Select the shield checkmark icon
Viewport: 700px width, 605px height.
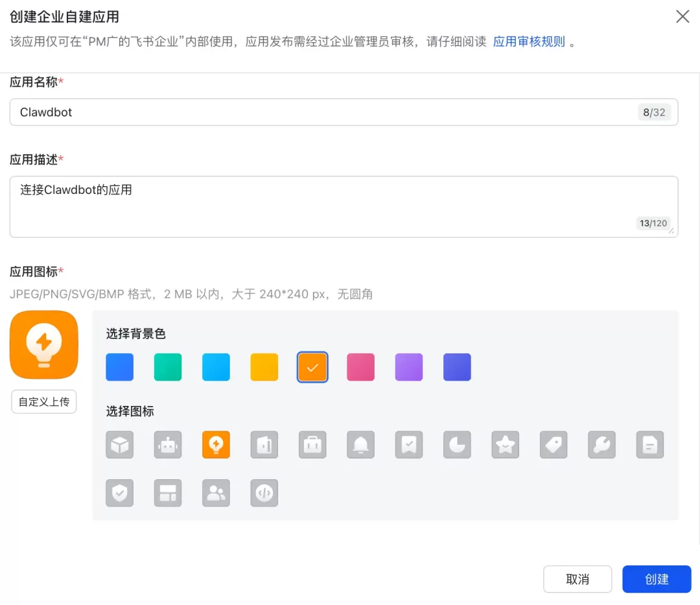tap(120, 493)
